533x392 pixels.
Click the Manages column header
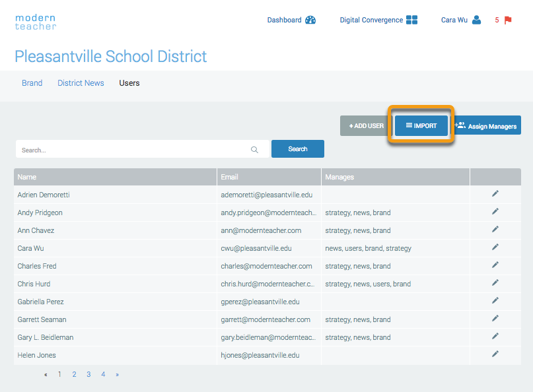click(396, 177)
